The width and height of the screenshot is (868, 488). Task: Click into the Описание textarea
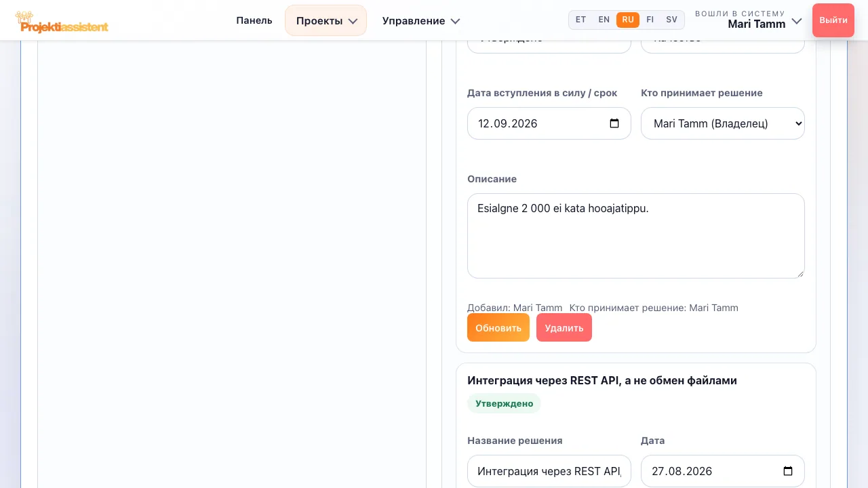(636, 236)
